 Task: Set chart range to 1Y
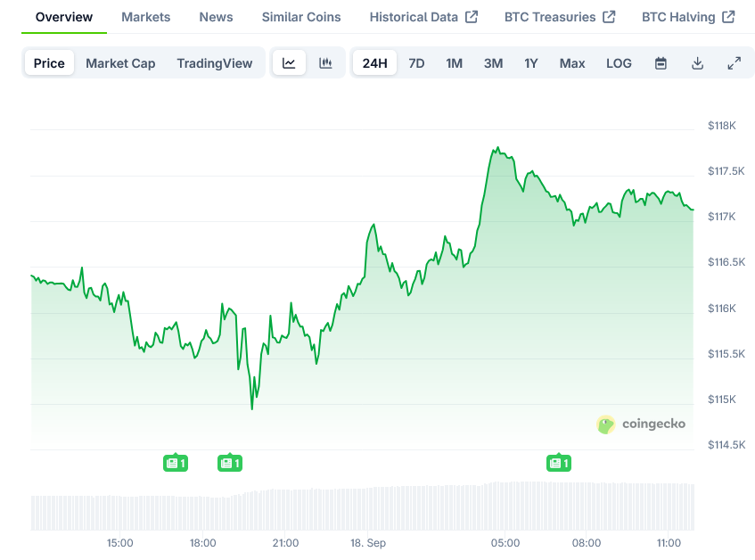(x=530, y=63)
